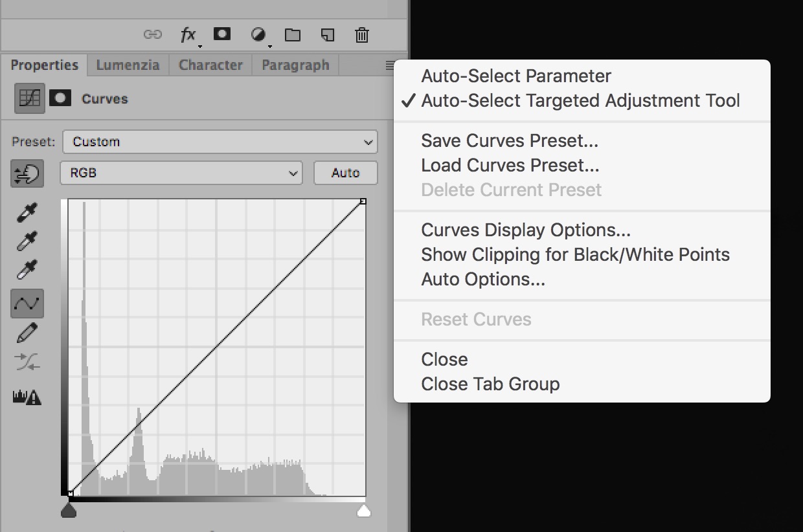Click the Auto button
Viewport: 803px width, 532px height.
[345, 173]
